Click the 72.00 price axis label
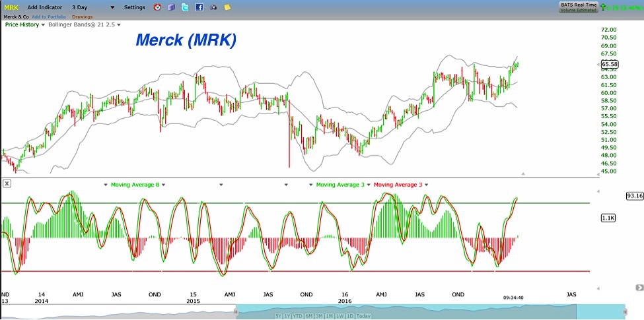Viewport: 644px width, 320px height. click(x=609, y=30)
